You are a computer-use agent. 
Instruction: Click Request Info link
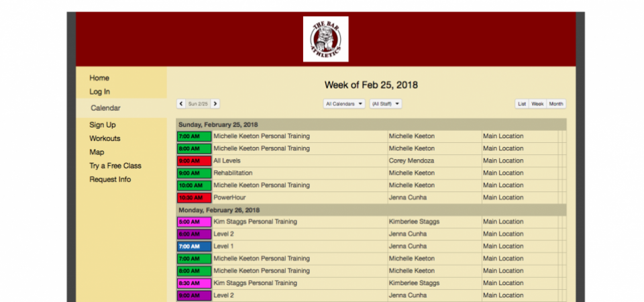[x=110, y=179]
